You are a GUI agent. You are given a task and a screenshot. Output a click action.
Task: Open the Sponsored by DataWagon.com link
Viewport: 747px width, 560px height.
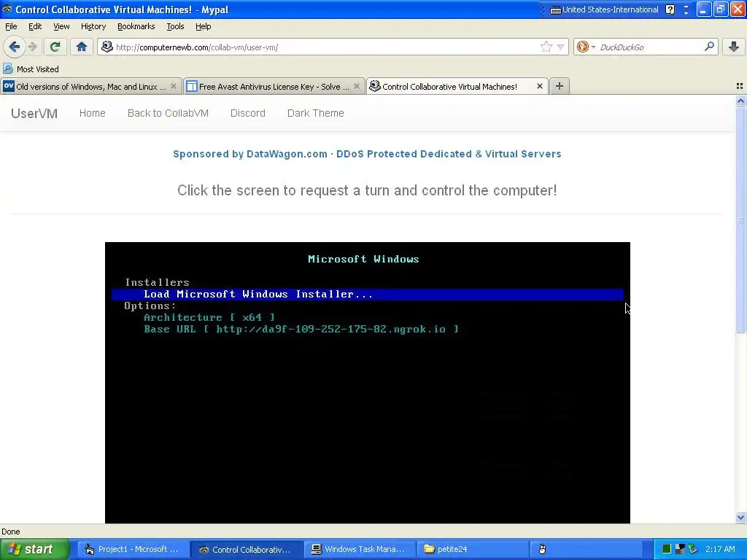pyautogui.click(x=367, y=154)
